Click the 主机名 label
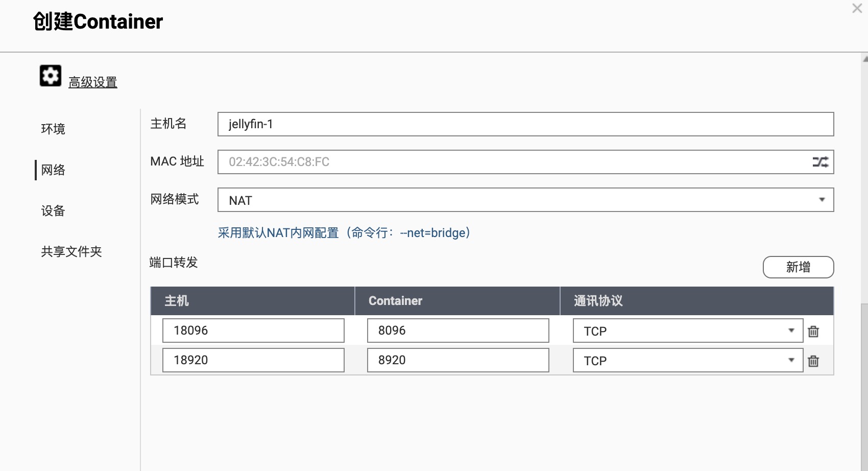Image resolution: width=868 pixels, height=471 pixels. pyautogui.click(x=168, y=124)
